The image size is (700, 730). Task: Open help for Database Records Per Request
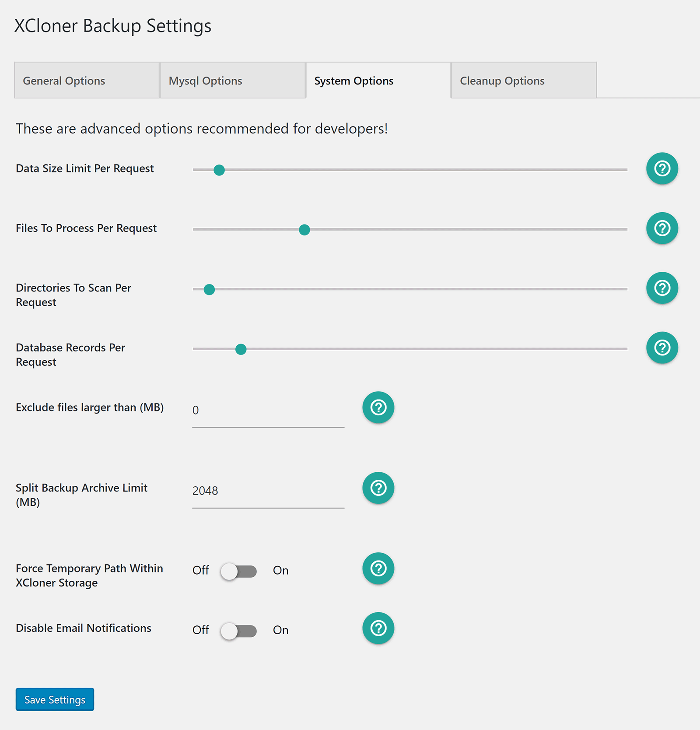click(x=662, y=347)
